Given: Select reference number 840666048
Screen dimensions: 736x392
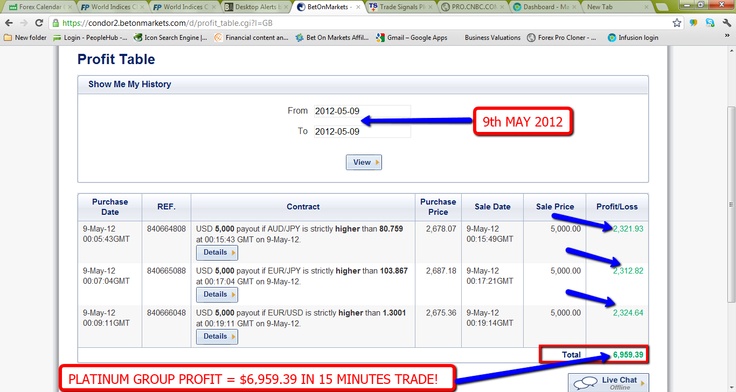Looking at the screenshot, I should (x=166, y=313).
